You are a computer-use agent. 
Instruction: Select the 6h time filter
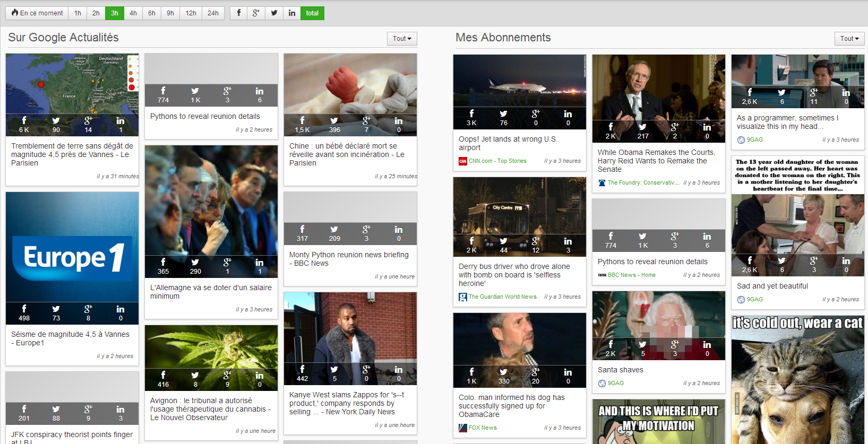152,13
